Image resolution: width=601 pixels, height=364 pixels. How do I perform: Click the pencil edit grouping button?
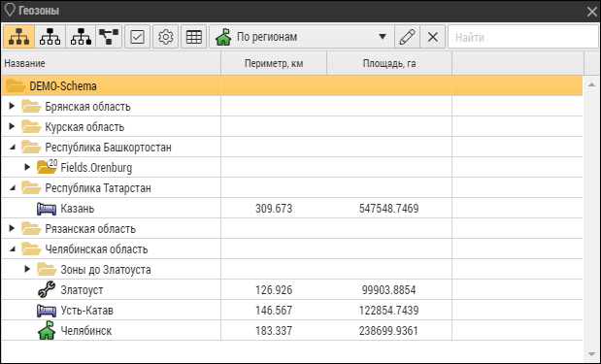coord(407,37)
